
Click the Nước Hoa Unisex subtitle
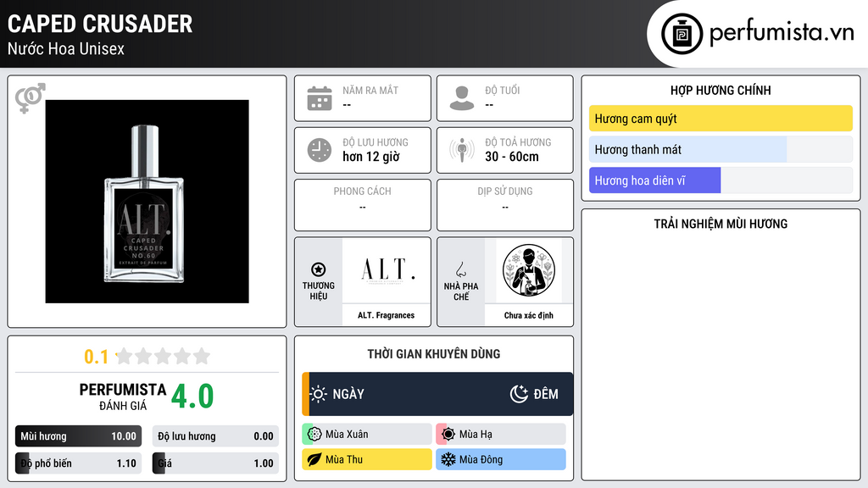pyautogui.click(x=66, y=48)
